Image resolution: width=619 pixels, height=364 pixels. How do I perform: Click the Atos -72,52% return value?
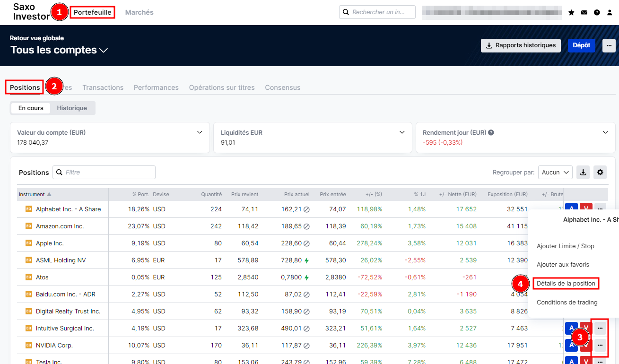[370, 277]
